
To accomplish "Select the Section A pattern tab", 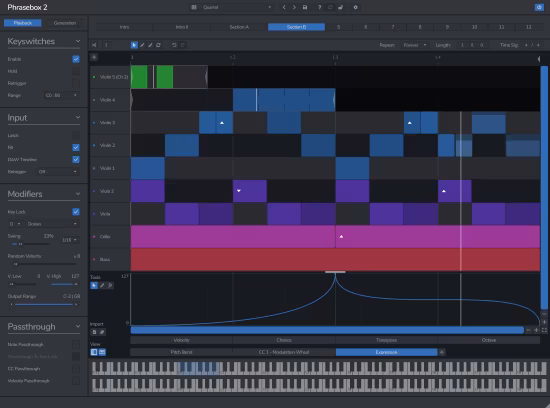I will coord(239,27).
